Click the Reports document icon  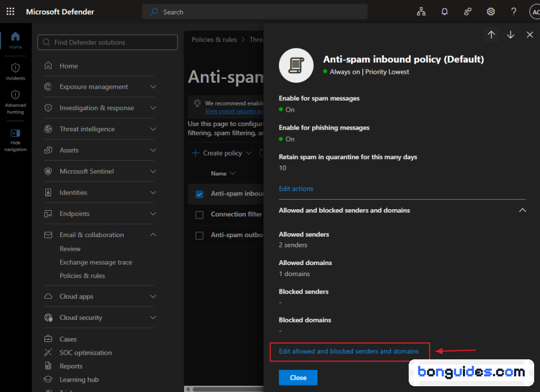[48, 366]
